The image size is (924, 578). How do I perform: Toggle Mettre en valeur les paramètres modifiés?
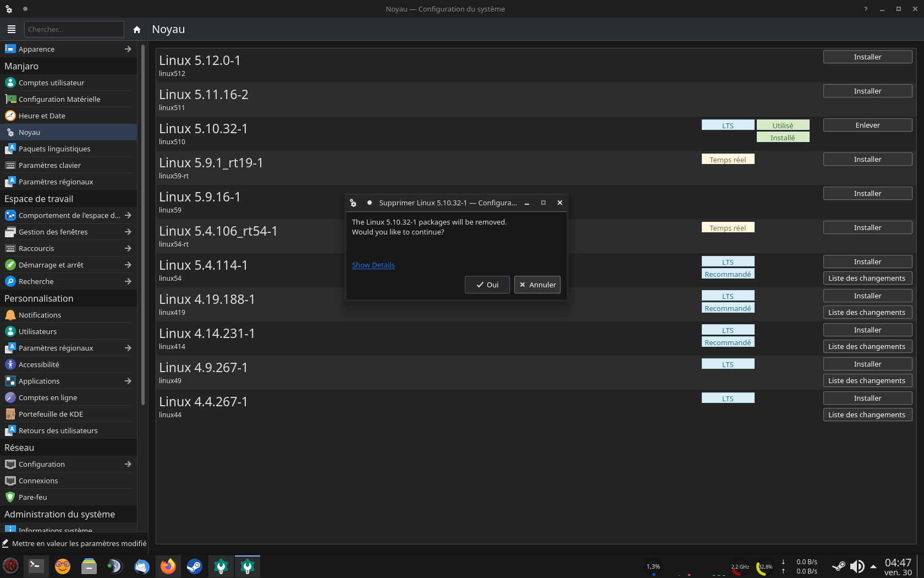tap(74, 543)
